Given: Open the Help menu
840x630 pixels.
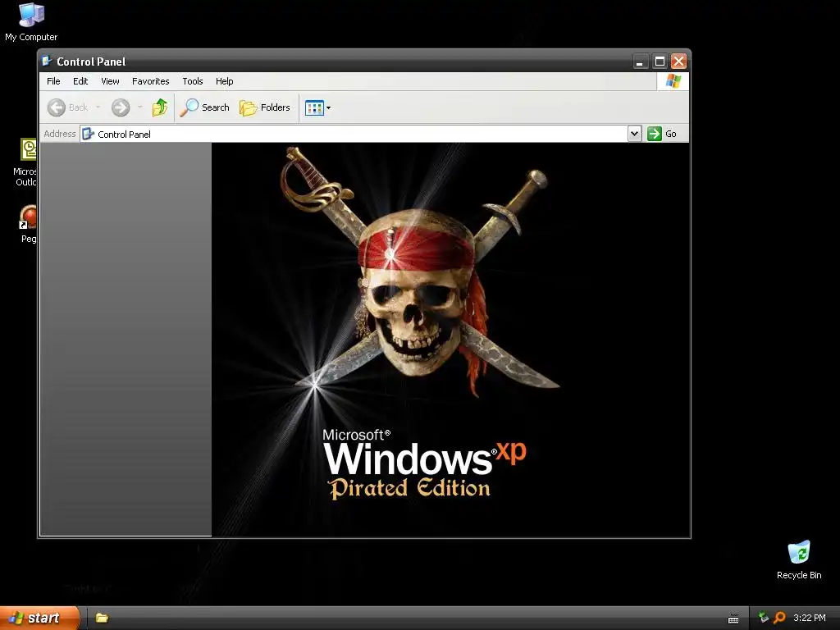Looking at the screenshot, I should [225, 81].
